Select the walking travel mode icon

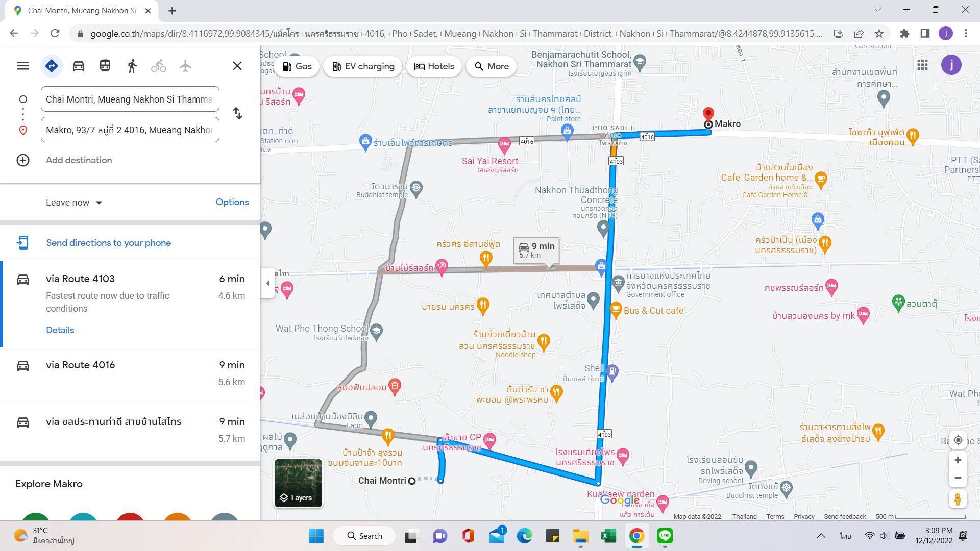coord(132,66)
